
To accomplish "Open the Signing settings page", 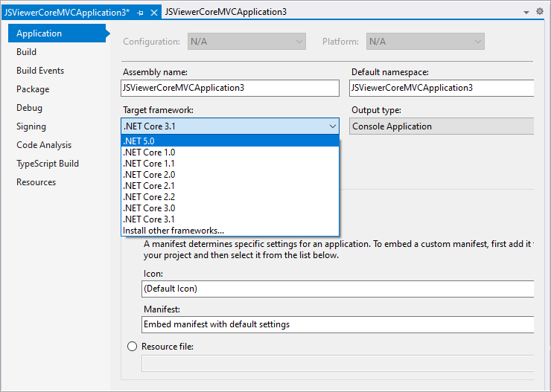I will click(x=31, y=126).
